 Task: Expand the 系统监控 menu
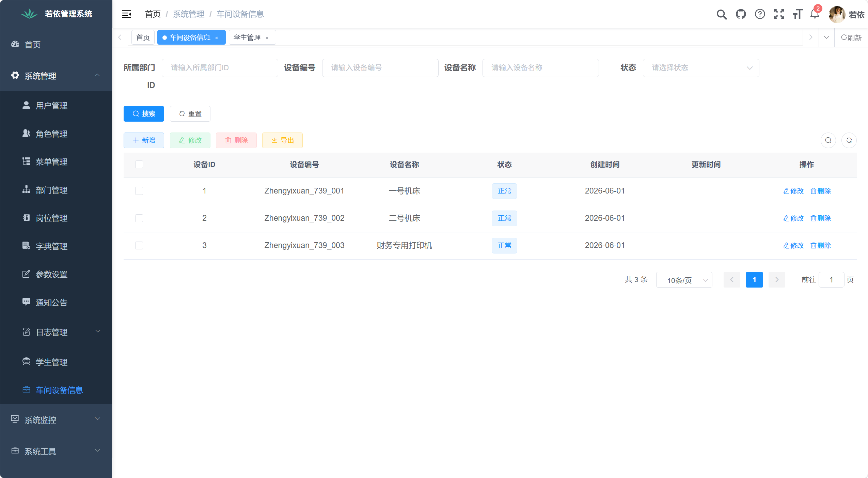pos(56,420)
